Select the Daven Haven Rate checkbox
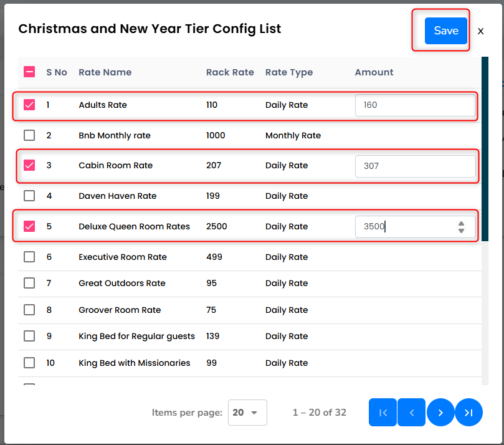 click(29, 196)
